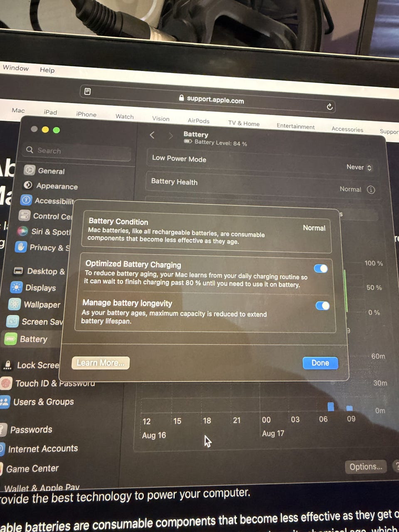This screenshot has width=399, height=532.
Task: Open Desktop & Dock icon
Action: (18, 271)
